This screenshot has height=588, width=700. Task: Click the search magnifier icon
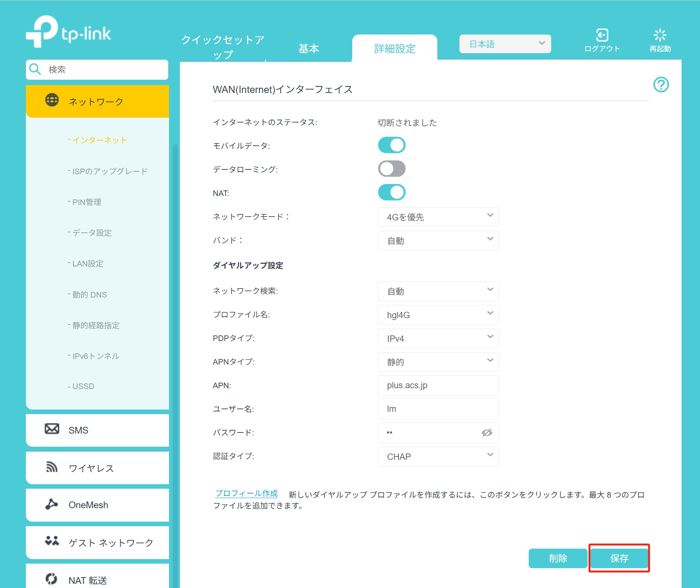pyautogui.click(x=35, y=69)
